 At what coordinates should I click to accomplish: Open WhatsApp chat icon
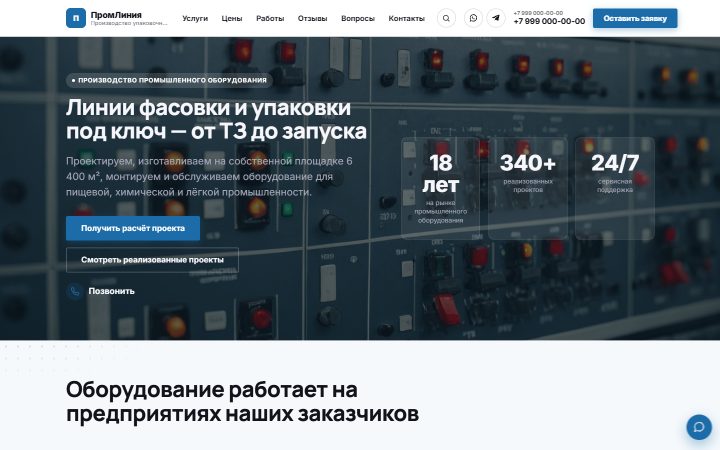473,18
